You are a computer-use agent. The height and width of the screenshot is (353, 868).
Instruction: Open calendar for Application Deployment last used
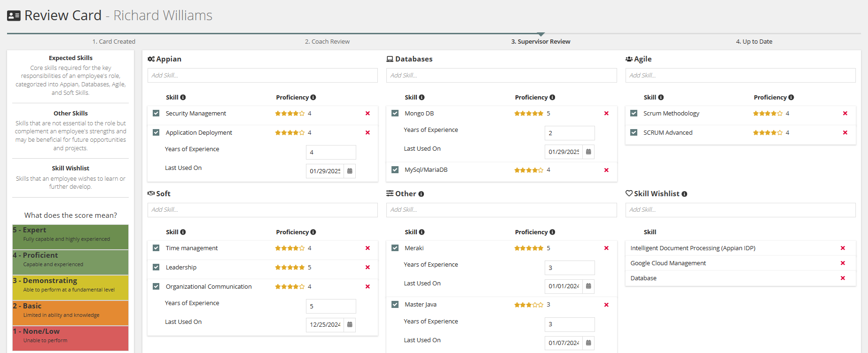point(350,171)
